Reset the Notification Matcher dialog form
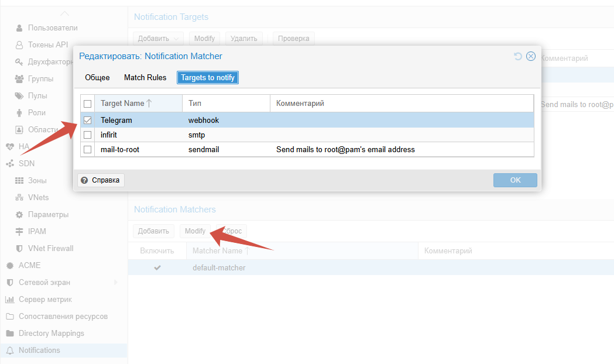This screenshot has width=614, height=364. pyautogui.click(x=518, y=56)
